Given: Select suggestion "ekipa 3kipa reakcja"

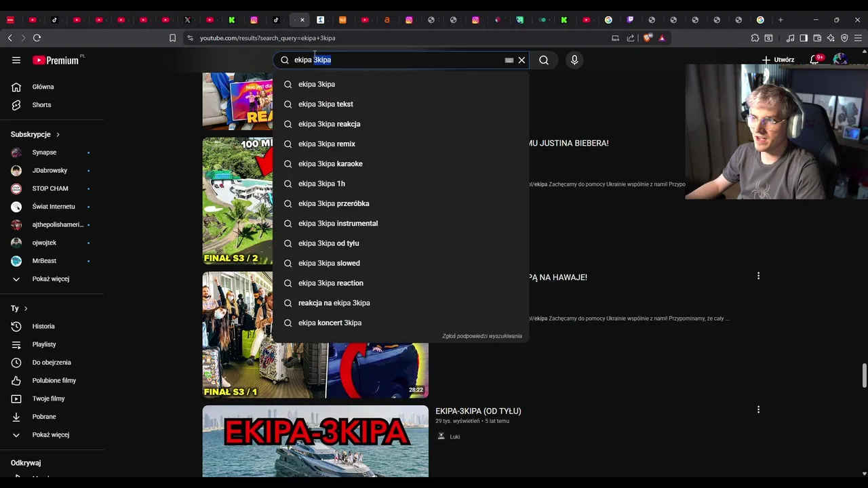Looking at the screenshot, I should pos(400,124).
